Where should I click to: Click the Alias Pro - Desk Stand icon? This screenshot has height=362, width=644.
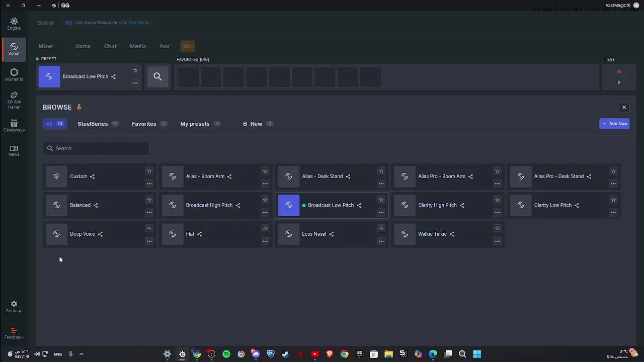521,176
